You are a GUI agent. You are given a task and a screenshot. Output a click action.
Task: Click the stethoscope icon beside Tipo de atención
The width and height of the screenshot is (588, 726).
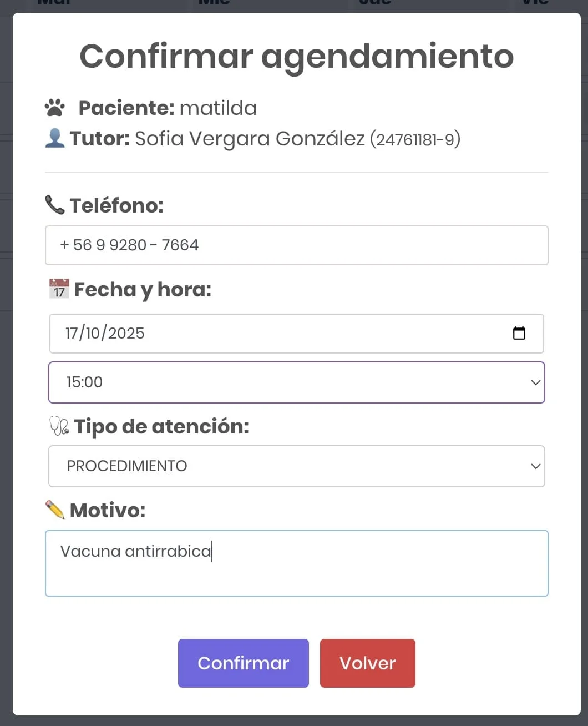pyautogui.click(x=58, y=426)
